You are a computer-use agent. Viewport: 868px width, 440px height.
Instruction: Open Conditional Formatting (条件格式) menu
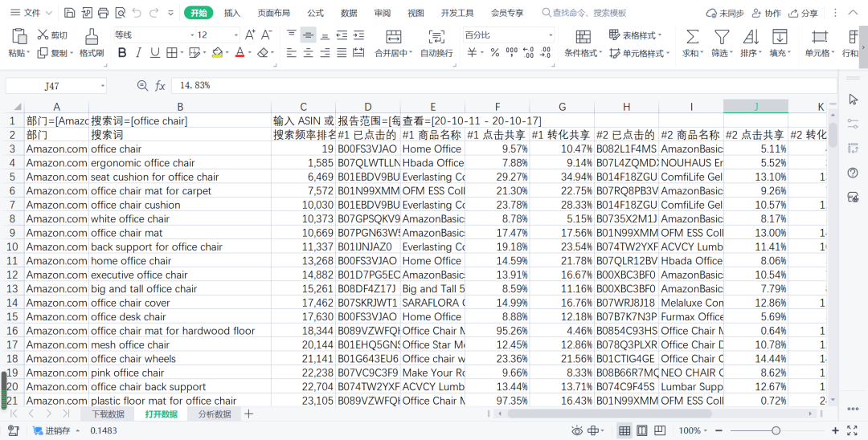tap(583, 43)
